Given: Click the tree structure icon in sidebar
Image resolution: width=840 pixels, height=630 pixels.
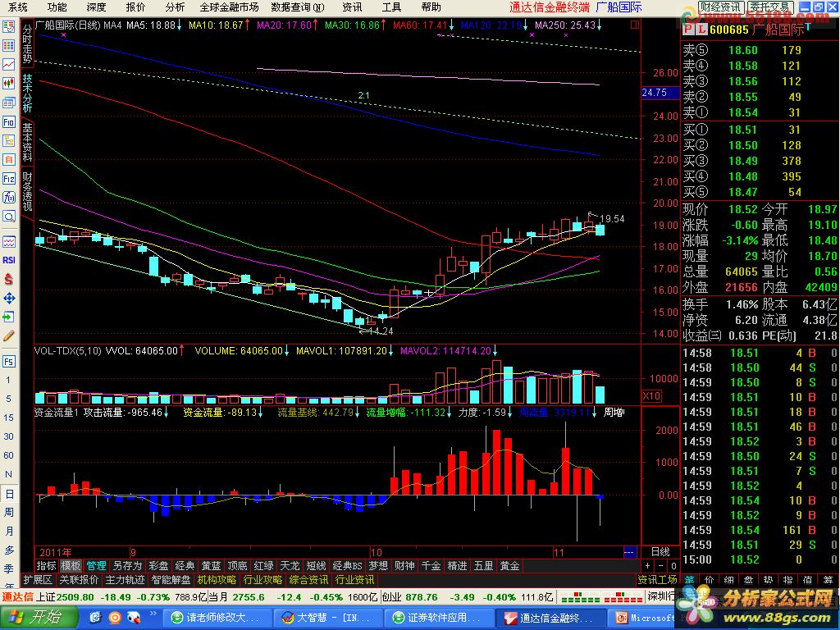Looking at the screenshot, I should (8, 141).
